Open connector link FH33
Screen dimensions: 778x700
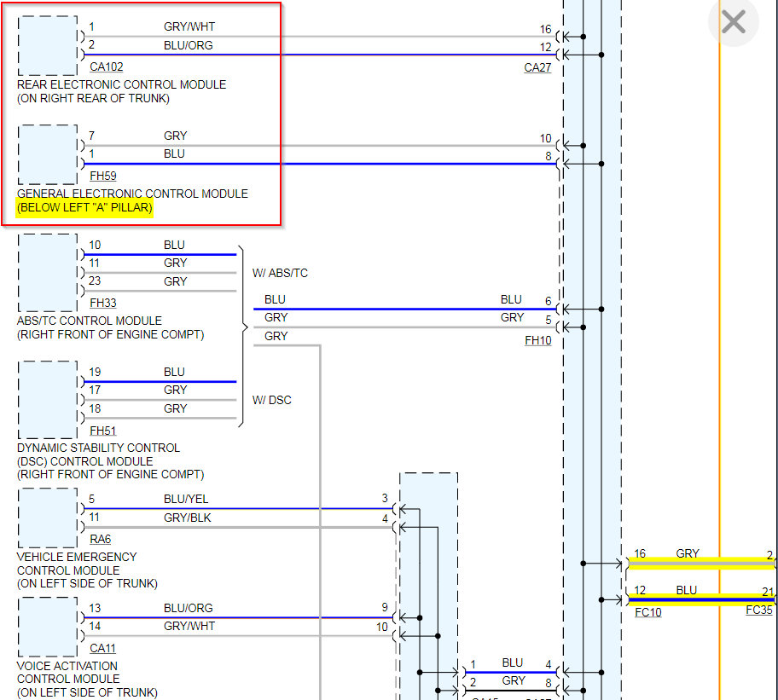click(102, 303)
